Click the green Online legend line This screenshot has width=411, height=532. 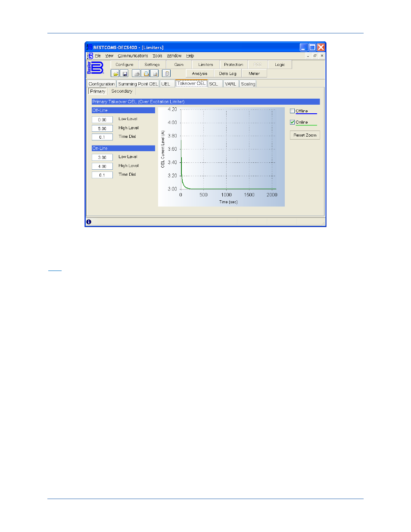pos(306,125)
